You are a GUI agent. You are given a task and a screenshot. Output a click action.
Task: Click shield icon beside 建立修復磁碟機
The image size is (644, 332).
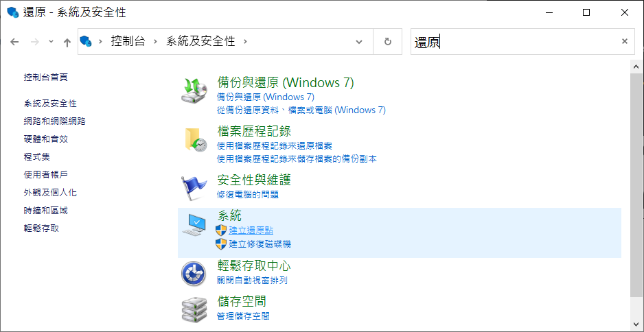pos(221,244)
